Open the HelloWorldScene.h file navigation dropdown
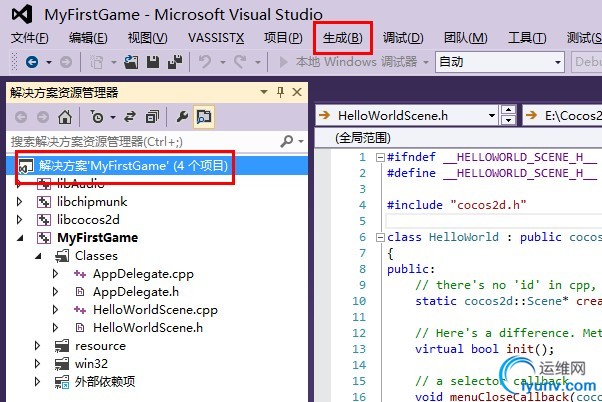The image size is (602, 402). (x=491, y=116)
